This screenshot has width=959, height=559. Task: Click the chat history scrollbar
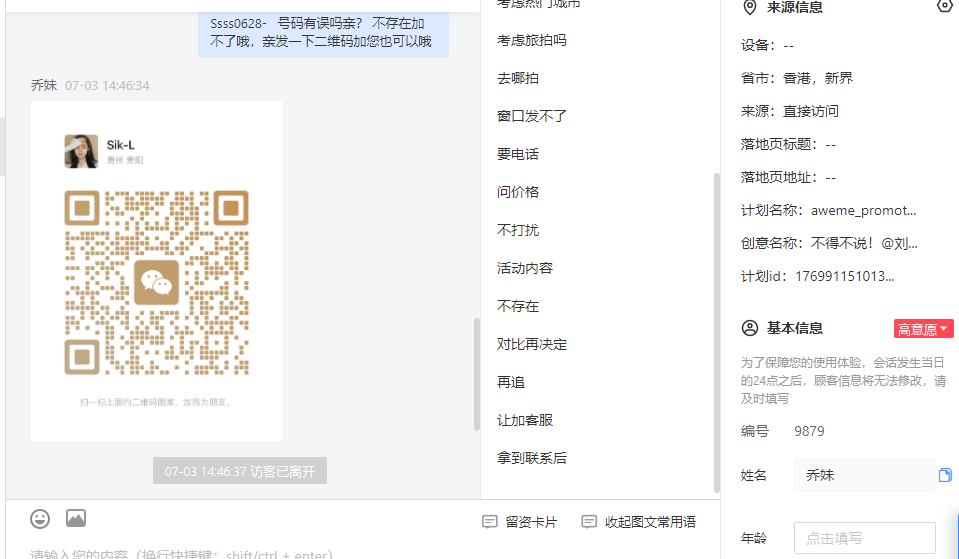point(477,374)
